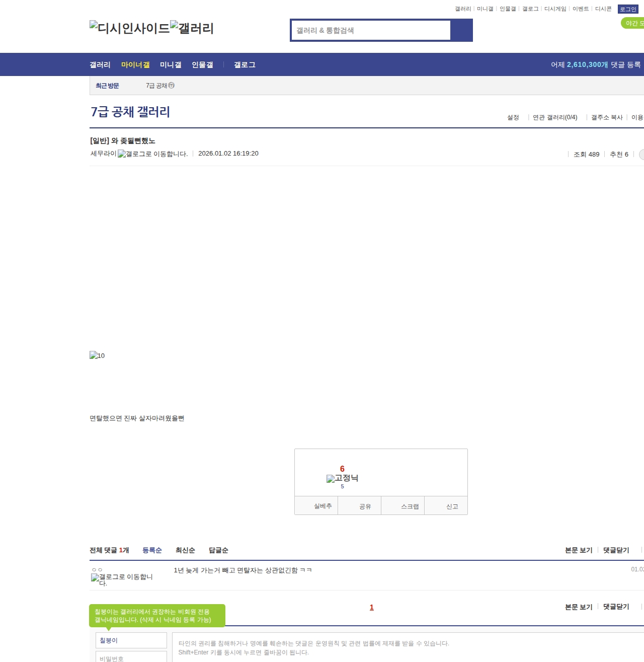This screenshot has width=644, height=662.
Task: Click the comment text starting 1년 늦게
Action: click(243, 570)
